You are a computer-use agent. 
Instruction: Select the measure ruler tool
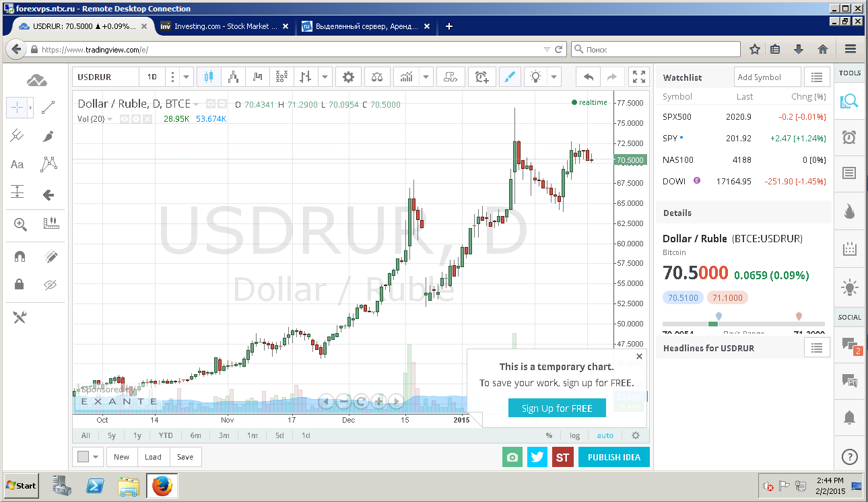(x=51, y=224)
